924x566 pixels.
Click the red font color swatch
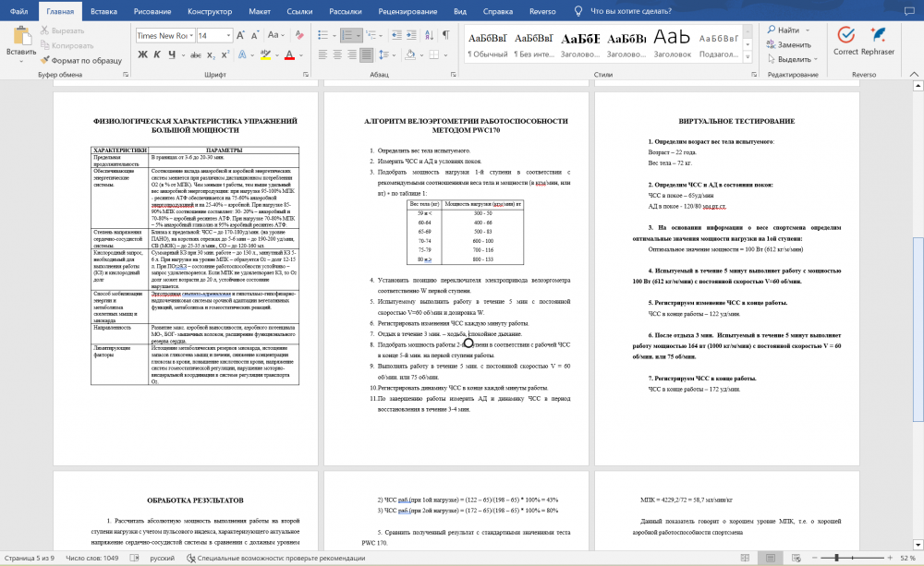click(289, 55)
